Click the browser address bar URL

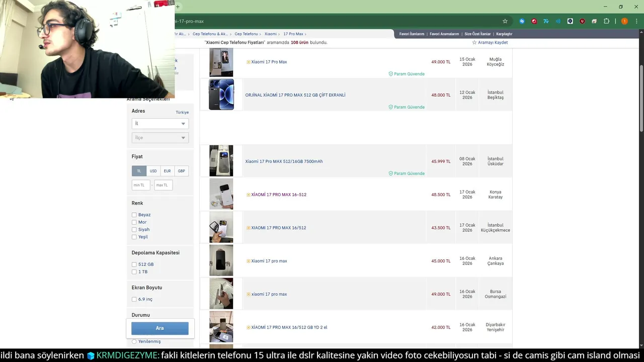point(190,21)
